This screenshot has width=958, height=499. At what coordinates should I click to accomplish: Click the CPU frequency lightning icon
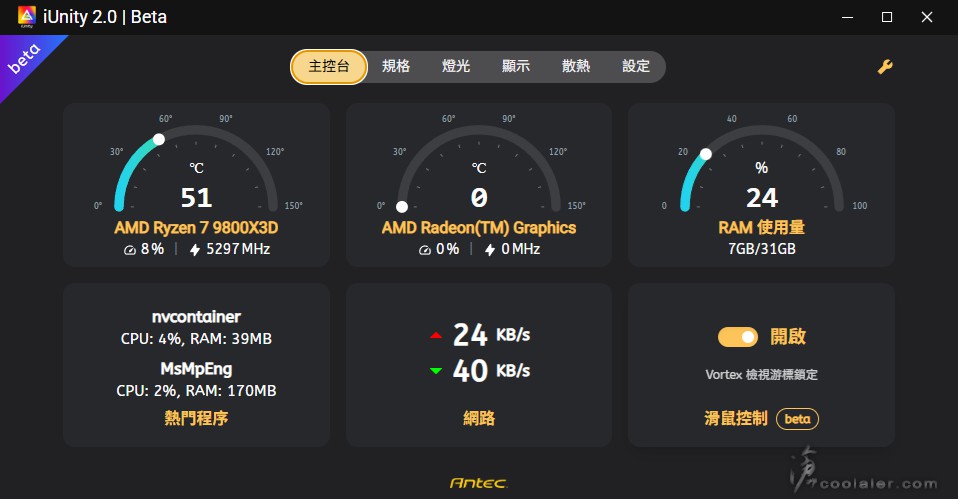[194, 249]
